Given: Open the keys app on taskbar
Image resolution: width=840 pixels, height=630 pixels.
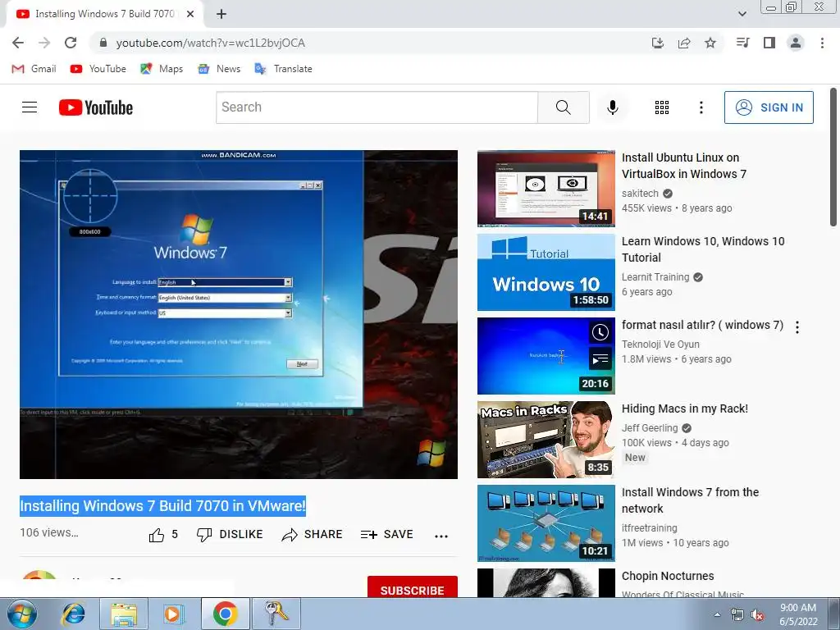Looking at the screenshot, I should coord(276,614).
